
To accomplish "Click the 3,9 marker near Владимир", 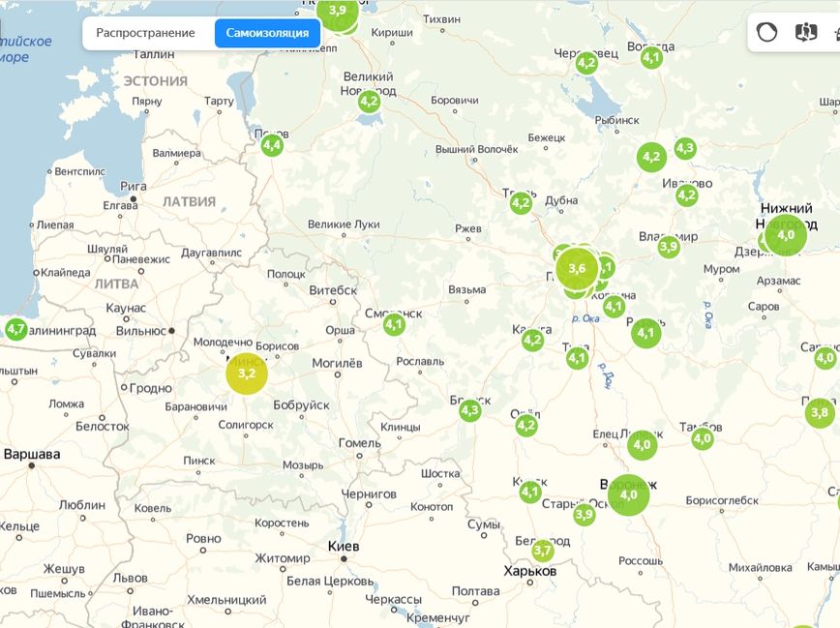I will tap(669, 247).
